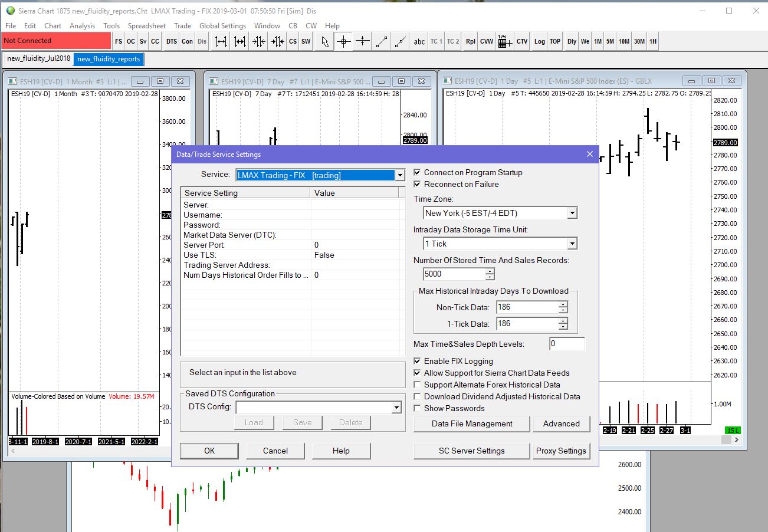
Task: Switch to the new_fluidity_Jul2018 tab
Action: (x=38, y=59)
